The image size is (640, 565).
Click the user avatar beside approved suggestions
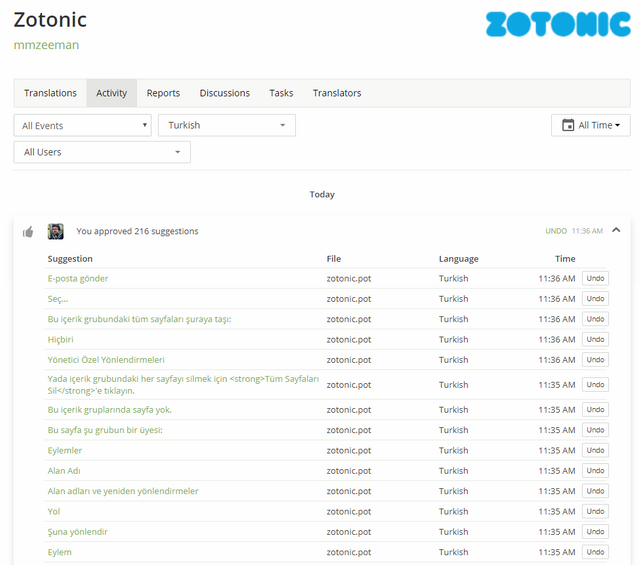(x=56, y=231)
